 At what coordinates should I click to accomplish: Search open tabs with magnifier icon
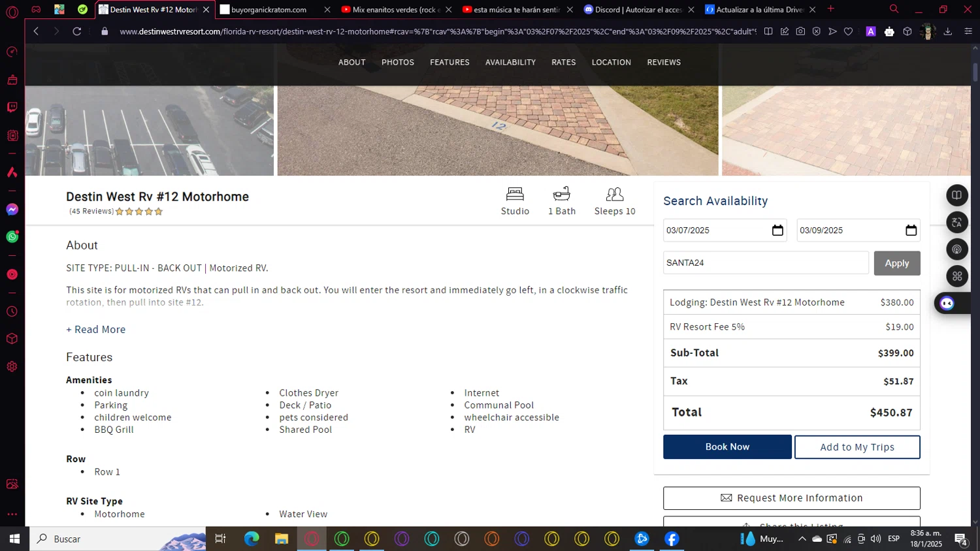point(894,9)
